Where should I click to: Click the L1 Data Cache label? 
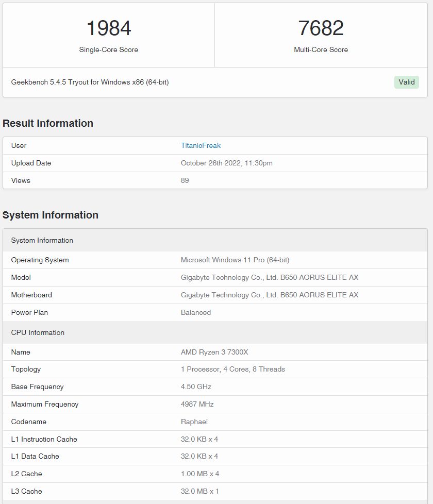coord(35,456)
